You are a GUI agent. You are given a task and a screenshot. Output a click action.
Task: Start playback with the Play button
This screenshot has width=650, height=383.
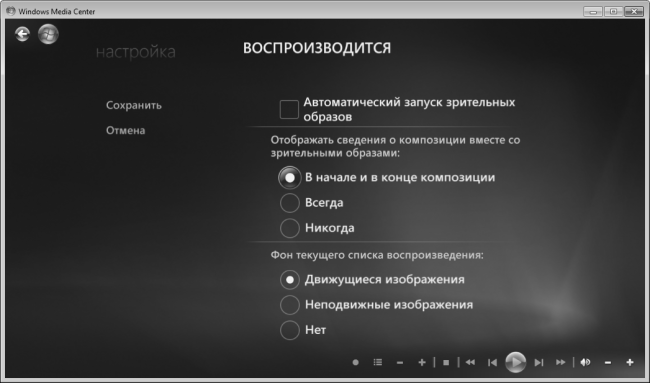[x=515, y=362]
